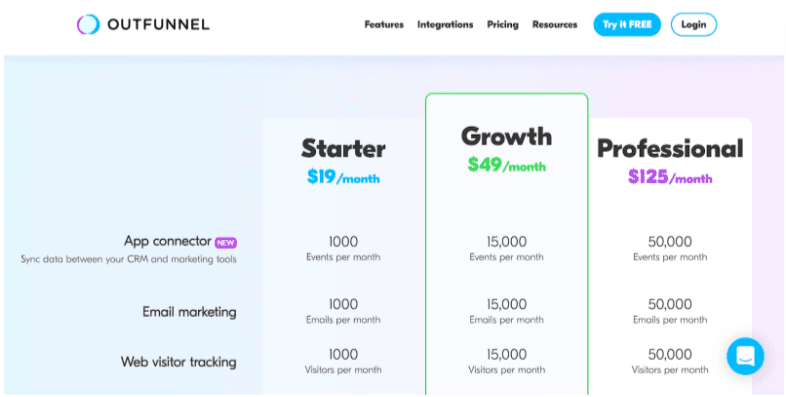Open the Integrations menu
Image resolution: width=786 pixels, height=397 pixels.
[x=445, y=25]
